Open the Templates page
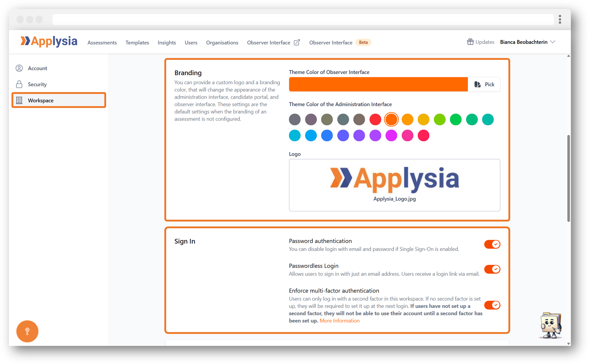 (137, 43)
